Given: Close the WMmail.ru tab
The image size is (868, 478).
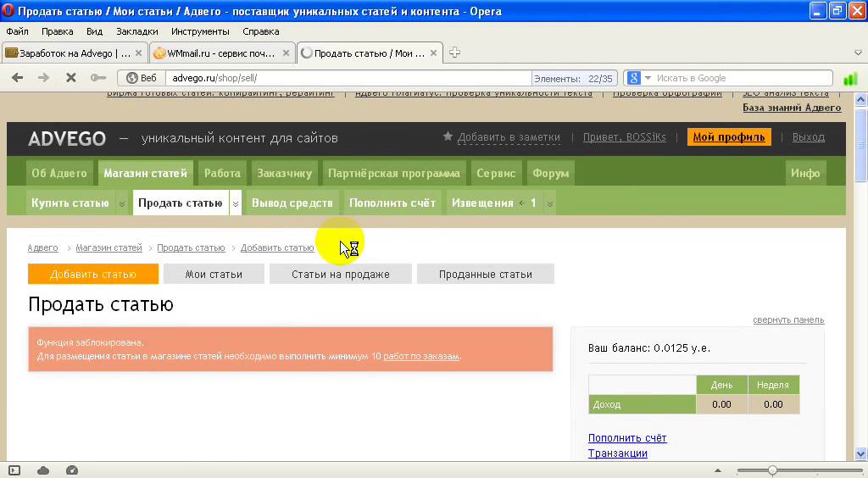Looking at the screenshot, I should (286, 53).
